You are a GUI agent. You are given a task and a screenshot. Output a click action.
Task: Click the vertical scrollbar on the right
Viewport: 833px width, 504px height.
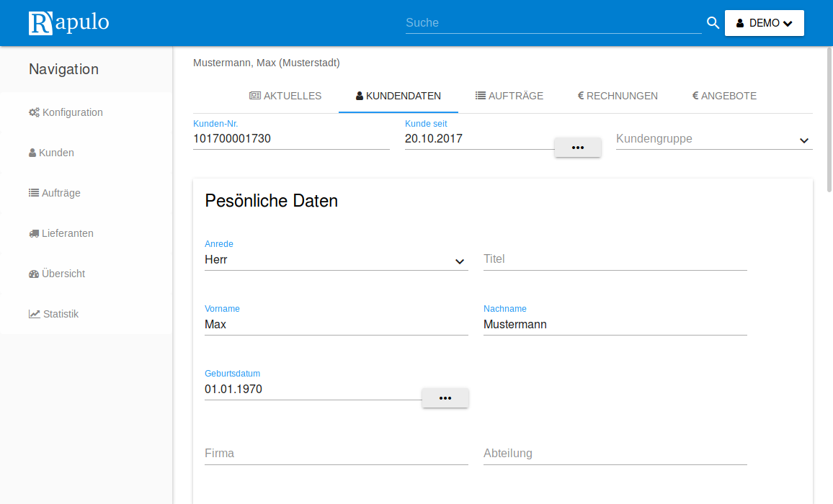coord(828,115)
